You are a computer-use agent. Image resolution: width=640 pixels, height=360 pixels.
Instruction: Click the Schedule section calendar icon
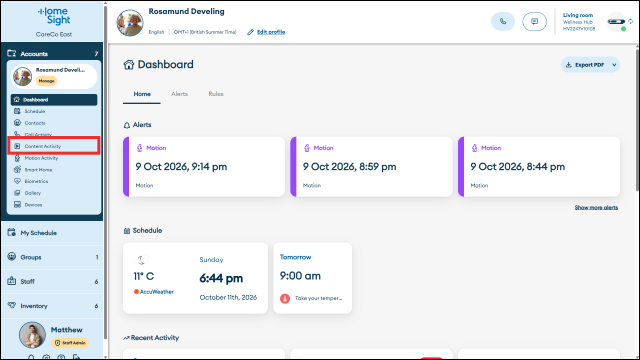click(127, 231)
